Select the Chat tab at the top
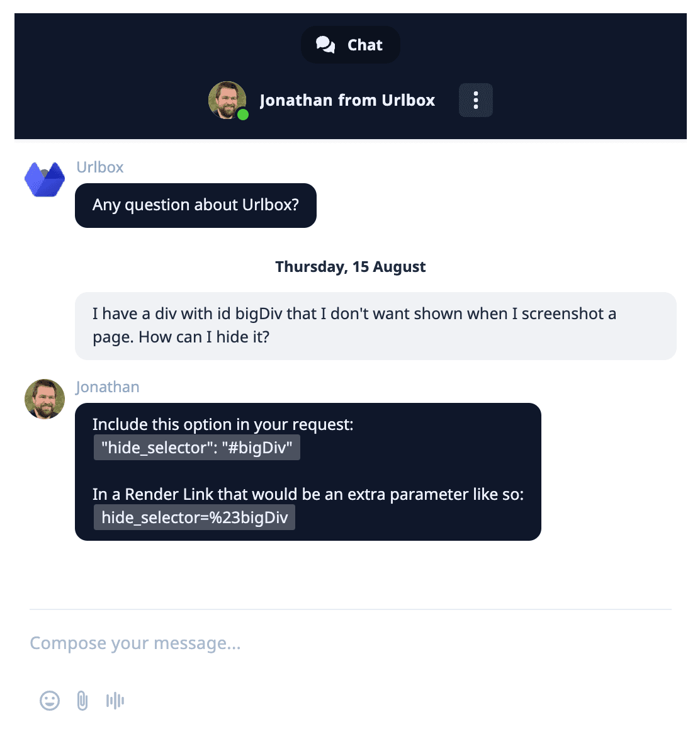The image size is (700, 729). [350, 44]
